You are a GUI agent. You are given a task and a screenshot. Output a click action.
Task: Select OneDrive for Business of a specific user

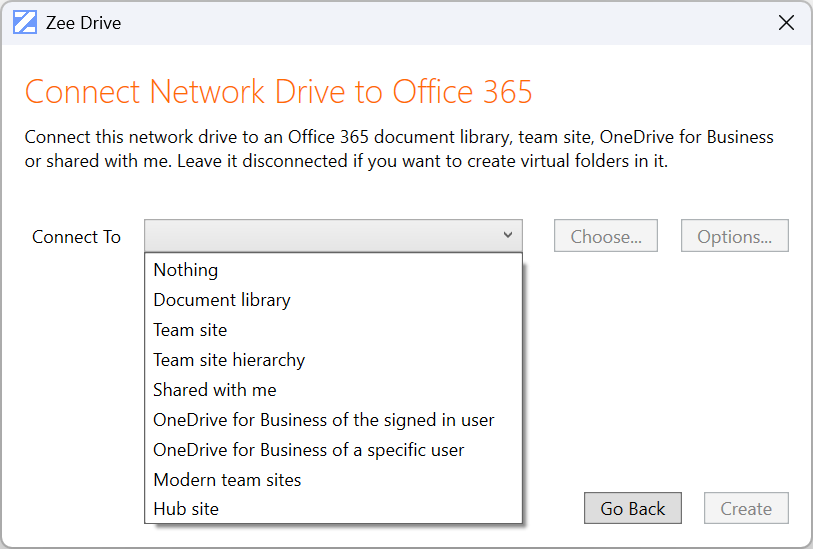309,450
